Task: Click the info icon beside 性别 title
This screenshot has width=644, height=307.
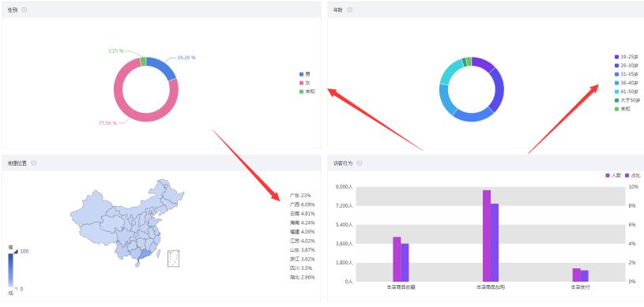Action: 24,9
